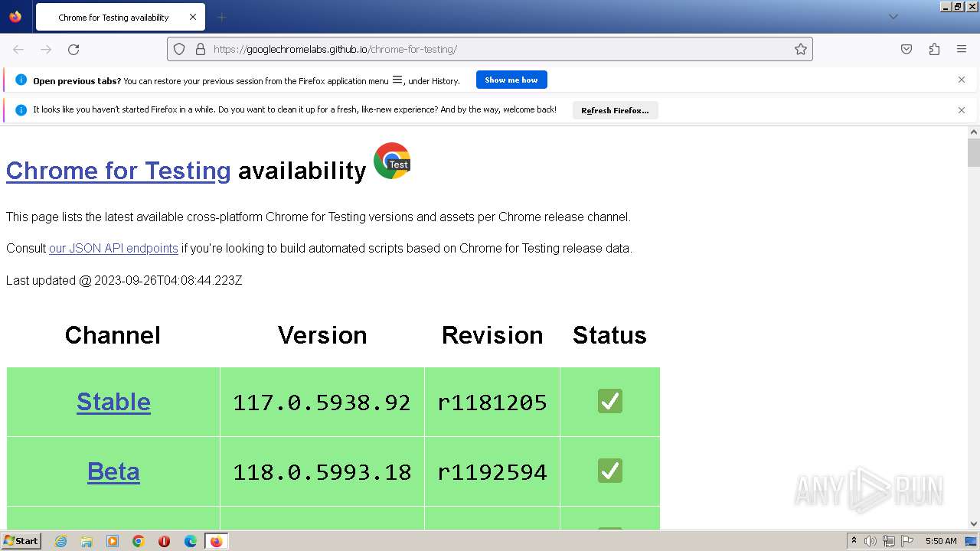Viewport: 980px width, 551px height.
Task: Open the Windows Start menu
Action: (21, 540)
